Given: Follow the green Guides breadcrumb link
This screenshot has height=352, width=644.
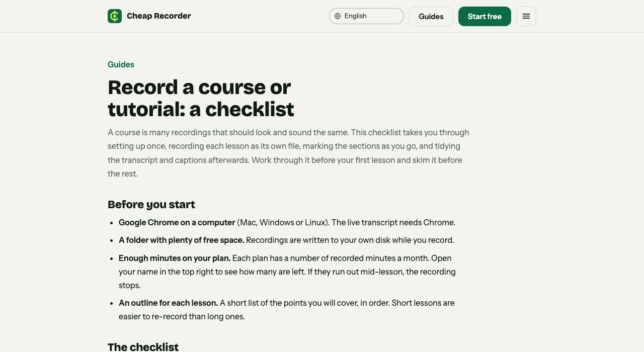Looking at the screenshot, I should (x=121, y=64).
